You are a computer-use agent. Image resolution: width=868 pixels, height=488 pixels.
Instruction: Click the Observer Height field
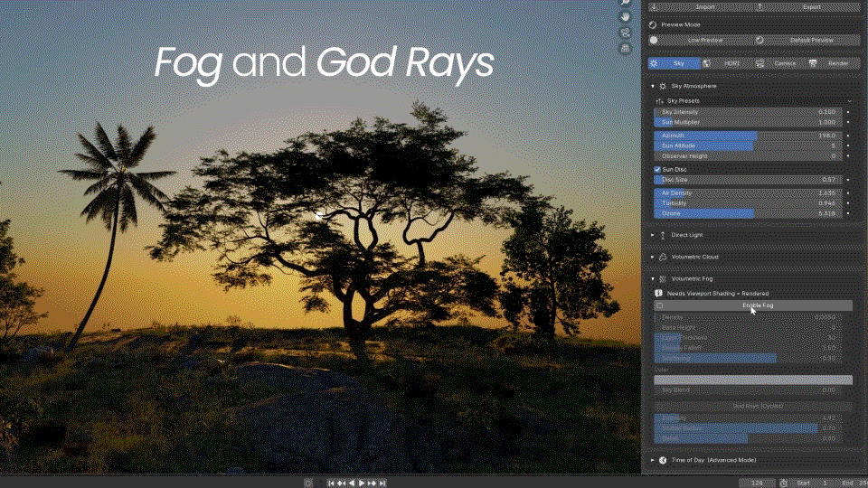tap(748, 156)
